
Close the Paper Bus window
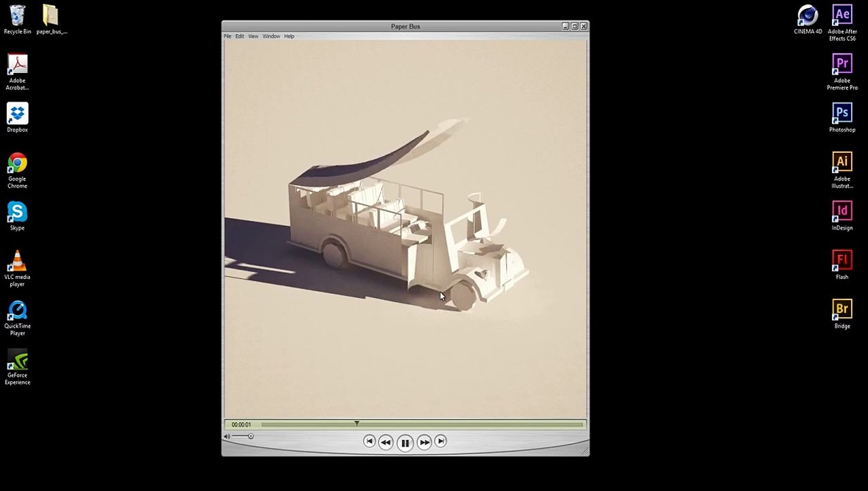click(x=584, y=26)
